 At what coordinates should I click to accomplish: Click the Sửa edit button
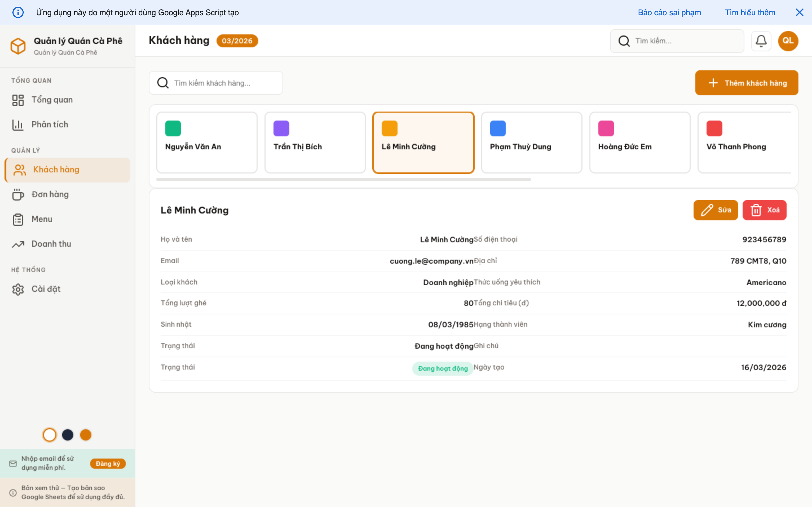tap(715, 210)
